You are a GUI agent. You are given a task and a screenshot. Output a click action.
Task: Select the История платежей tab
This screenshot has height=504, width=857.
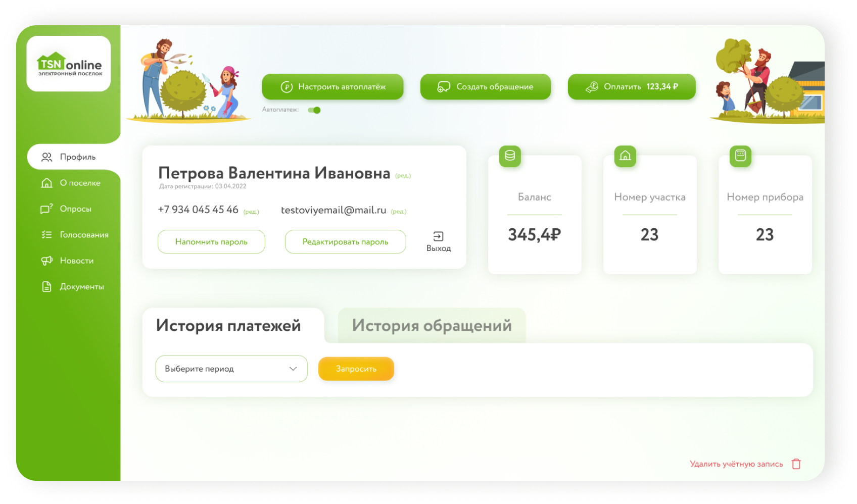228,326
